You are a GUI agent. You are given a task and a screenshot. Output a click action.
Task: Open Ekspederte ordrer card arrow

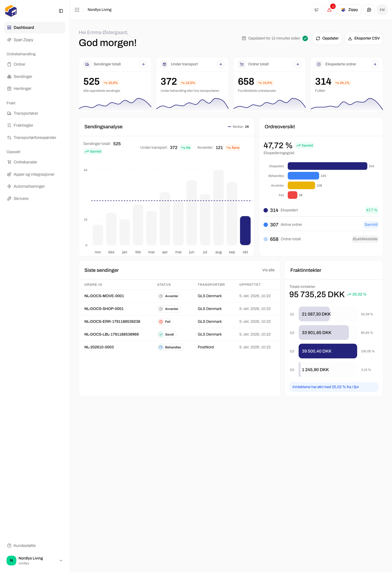[x=375, y=64]
